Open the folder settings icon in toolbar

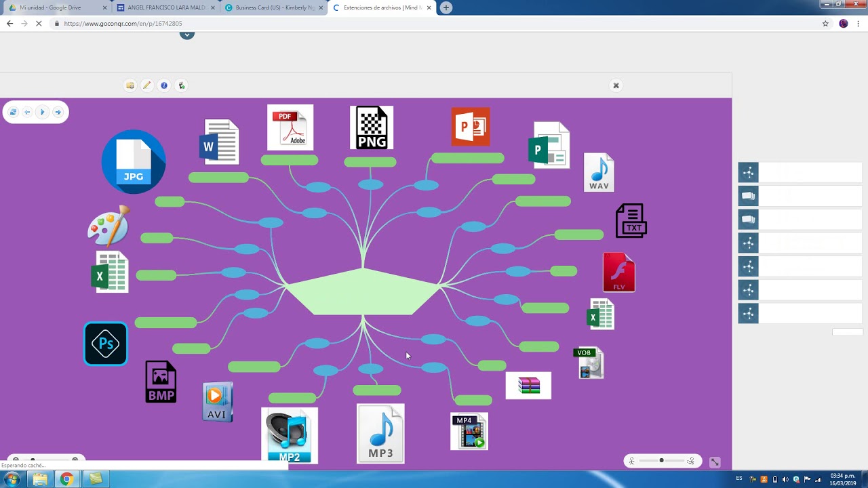130,85
